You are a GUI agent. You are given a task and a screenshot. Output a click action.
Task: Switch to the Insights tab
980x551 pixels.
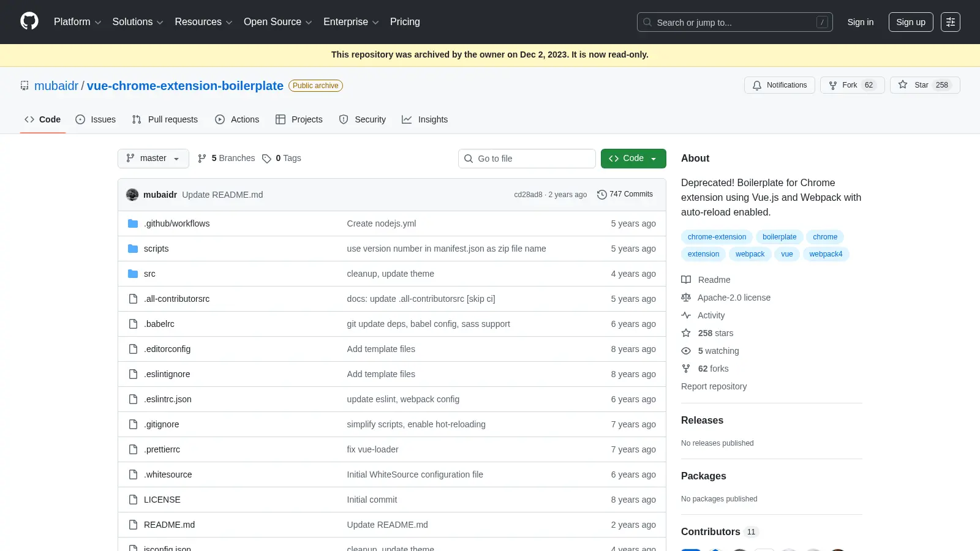425,119
